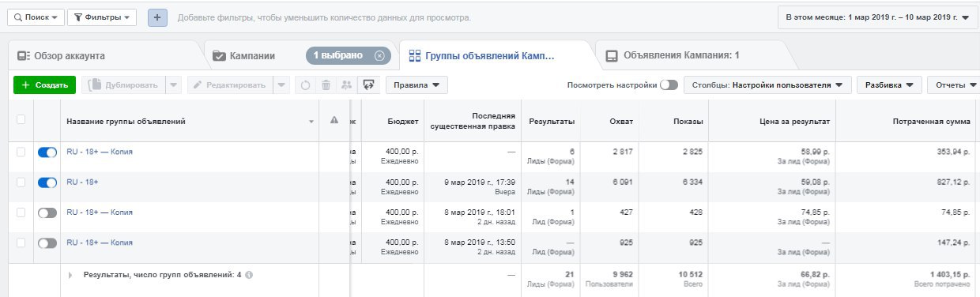
Task: Open the arrow next to 'Редактировать'
Action: click(282, 85)
